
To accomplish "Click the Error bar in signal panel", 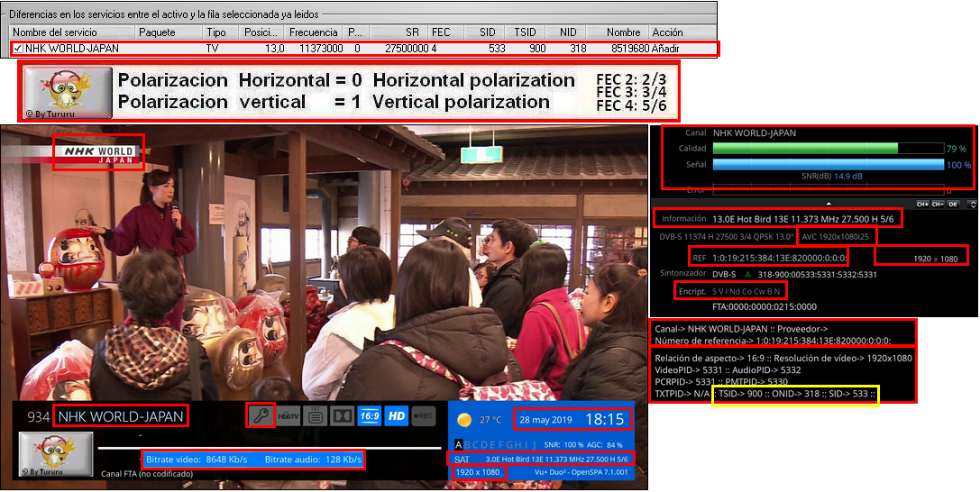I will (829, 190).
